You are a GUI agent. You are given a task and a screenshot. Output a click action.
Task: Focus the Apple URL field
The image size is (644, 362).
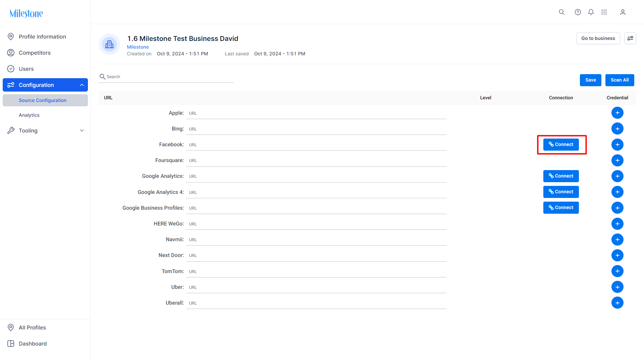[316, 113]
